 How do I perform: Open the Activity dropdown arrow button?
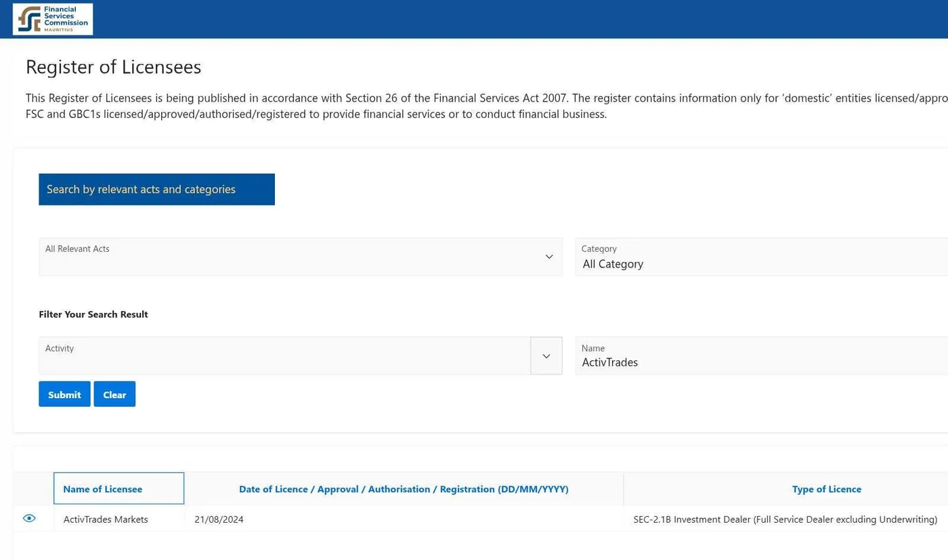tap(546, 356)
